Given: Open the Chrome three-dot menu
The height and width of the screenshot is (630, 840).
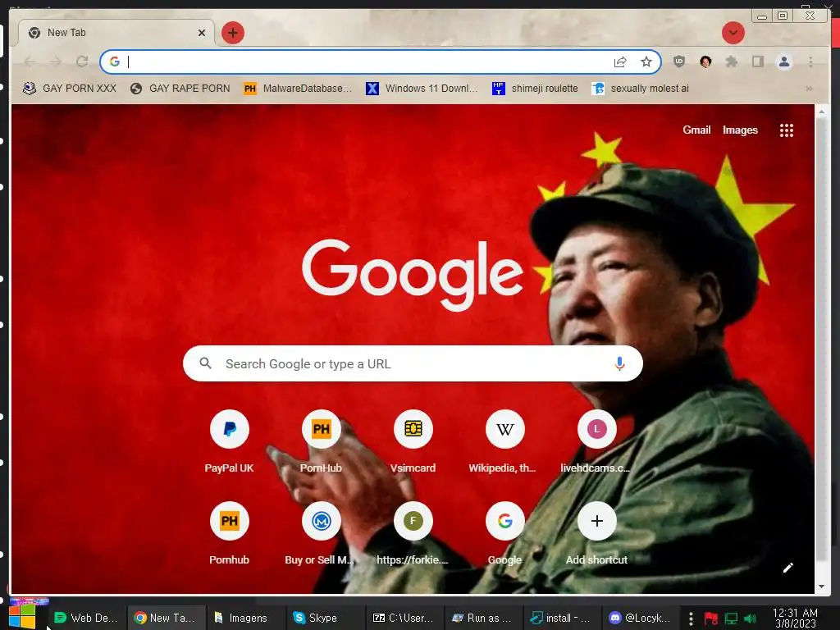Looking at the screenshot, I should click(x=810, y=62).
